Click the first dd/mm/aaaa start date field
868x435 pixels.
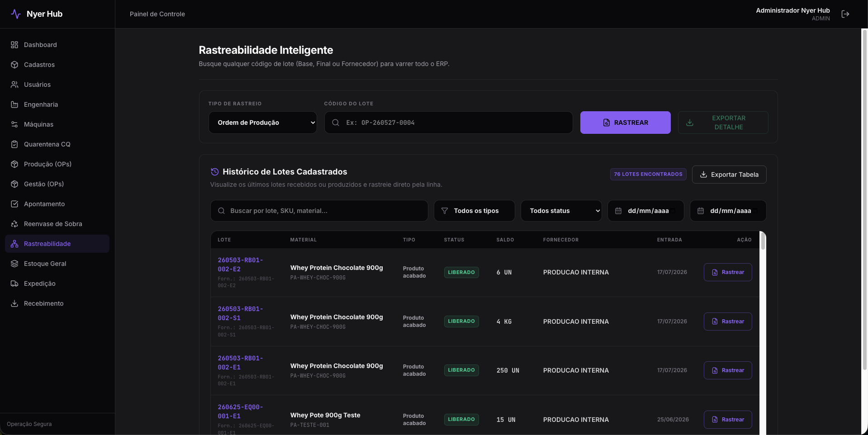(646, 211)
